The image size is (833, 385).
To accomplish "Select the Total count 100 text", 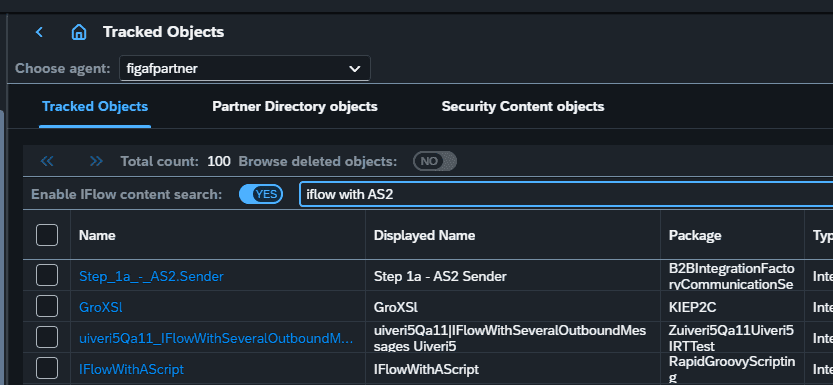I will 175,161.
